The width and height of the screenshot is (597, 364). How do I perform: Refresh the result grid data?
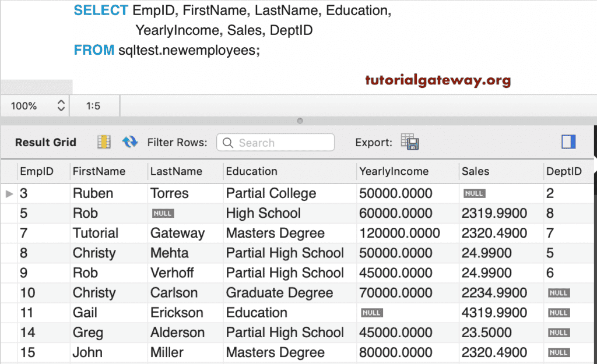(130, 142)
